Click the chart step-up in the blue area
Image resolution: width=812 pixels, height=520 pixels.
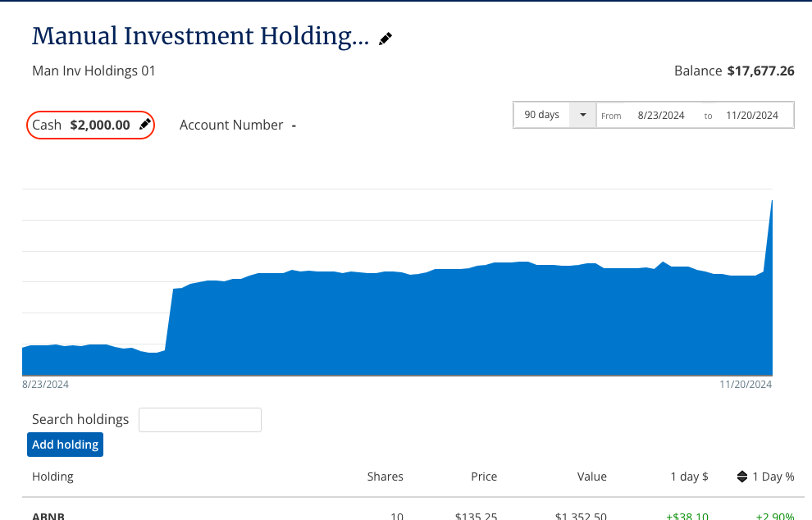coord(169,320)
